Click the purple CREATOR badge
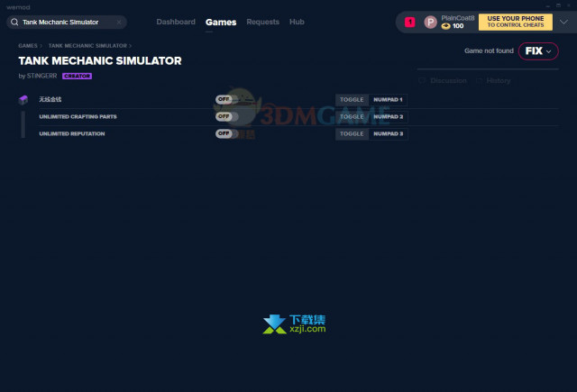This screenshot has height=392, width=577. (77, 76)
